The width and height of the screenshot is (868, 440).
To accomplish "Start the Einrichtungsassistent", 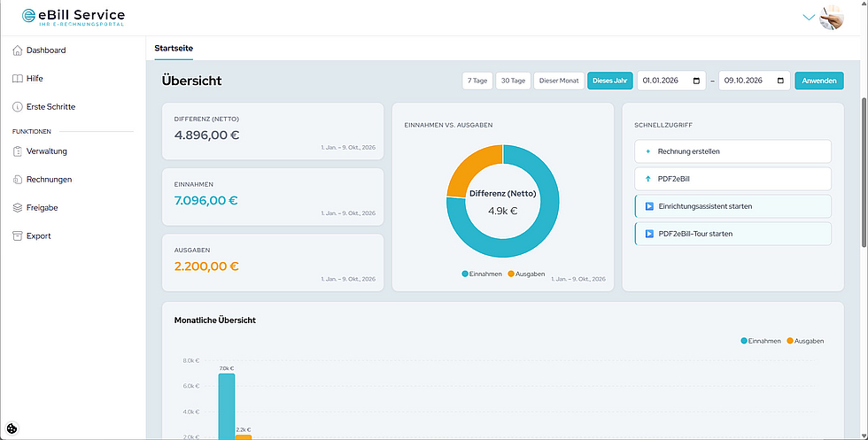I will click(x=733, y=206).
